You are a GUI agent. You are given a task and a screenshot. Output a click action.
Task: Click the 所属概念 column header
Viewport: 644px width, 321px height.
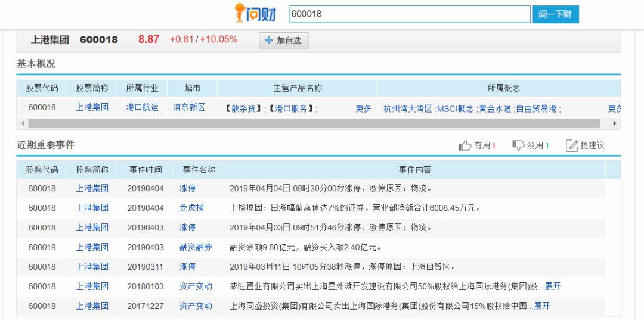tap(504, 88)
